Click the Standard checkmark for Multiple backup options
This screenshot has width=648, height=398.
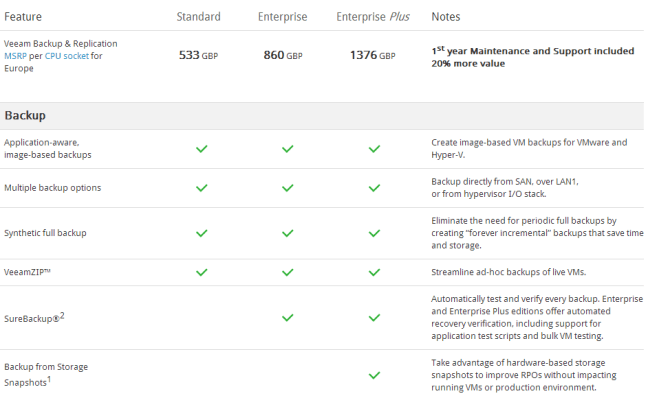pos(202,188)
